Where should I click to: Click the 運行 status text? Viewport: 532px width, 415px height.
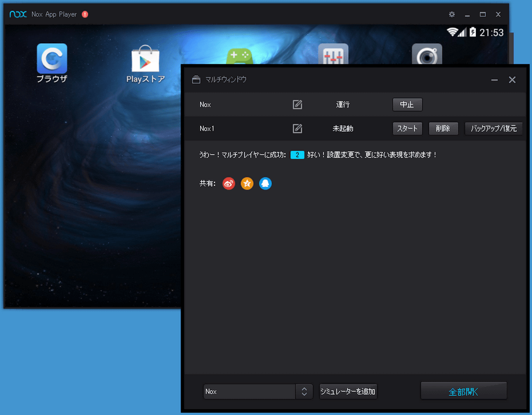(343, 105)
